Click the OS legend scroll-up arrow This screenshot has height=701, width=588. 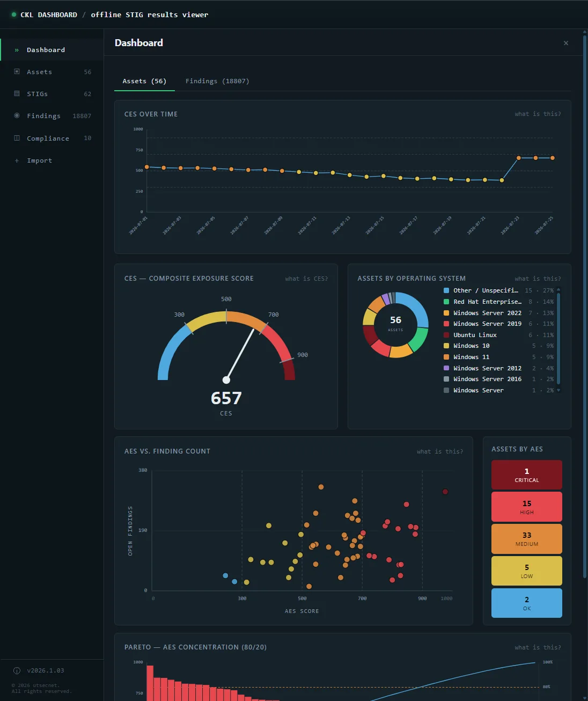coord(558,289)
